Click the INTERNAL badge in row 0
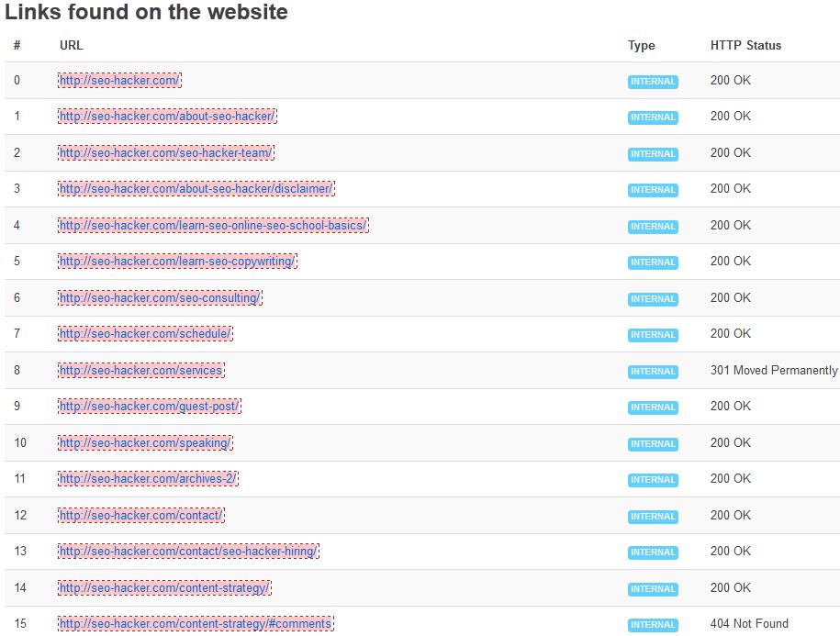The width and height of the screenshot is (840, 636). [653, 82]
